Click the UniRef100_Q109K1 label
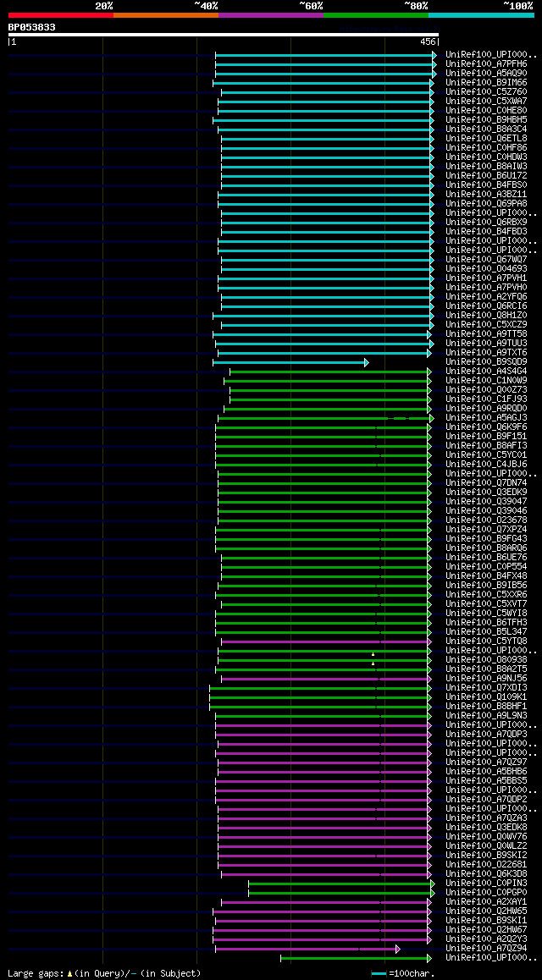The image size is (542, 980). click(x=486, y=697)
